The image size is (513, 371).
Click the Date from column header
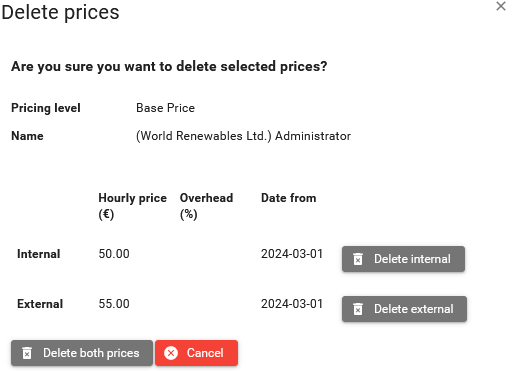tap(288, 198)
